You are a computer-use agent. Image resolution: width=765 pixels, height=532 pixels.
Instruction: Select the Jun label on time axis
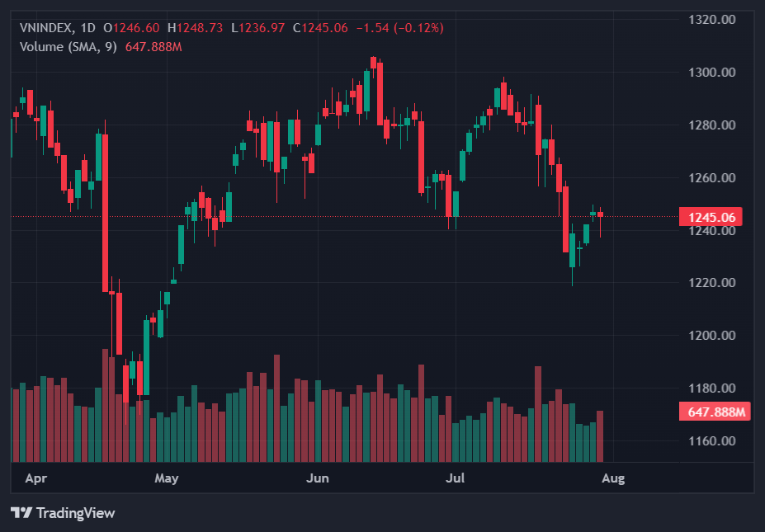tap(318, 478)
